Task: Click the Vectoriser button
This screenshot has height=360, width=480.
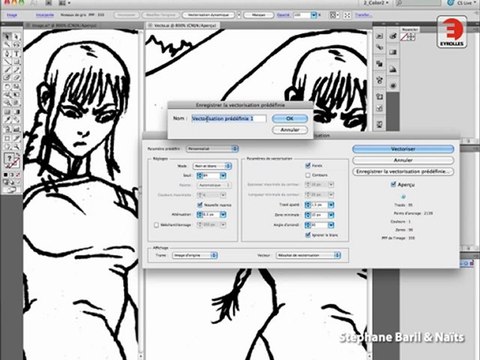Action: 403,149
